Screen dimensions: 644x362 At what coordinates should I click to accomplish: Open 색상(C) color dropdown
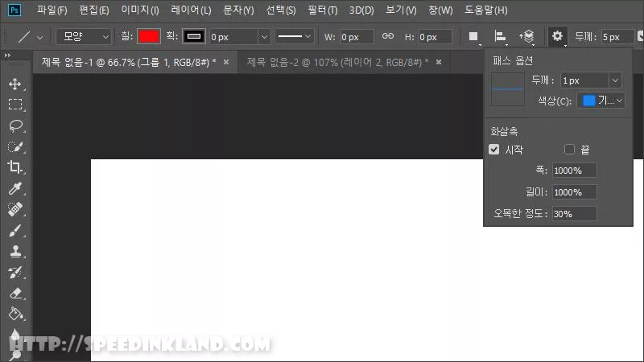pos(601,101)
